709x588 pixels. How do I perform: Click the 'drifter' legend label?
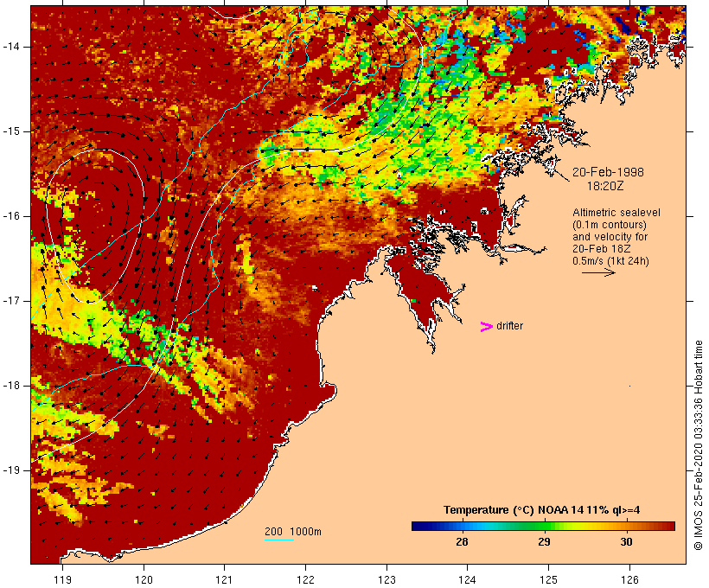click(509, 326)
